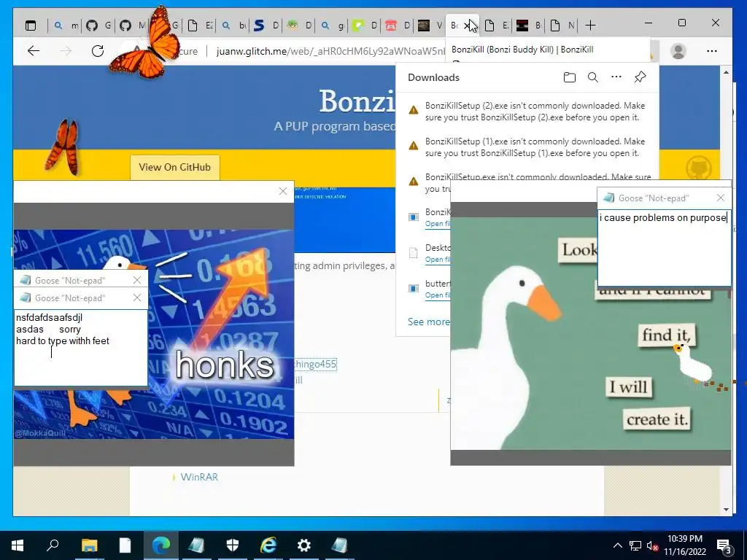Image resolution: width=747 pixels, height=560 pixels.
Task: Switch to tab with frog icon
Action: pyautogui.click(x=300, y=26)
